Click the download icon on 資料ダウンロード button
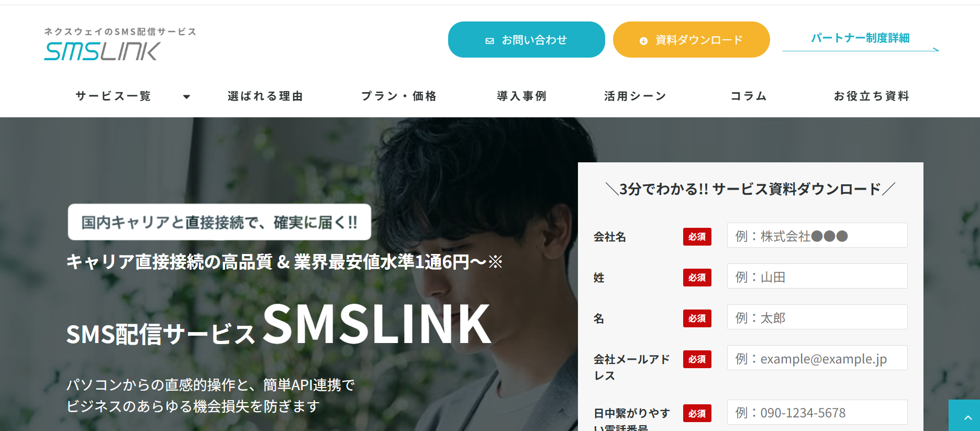The image size is (980, 431). (643, 40)
